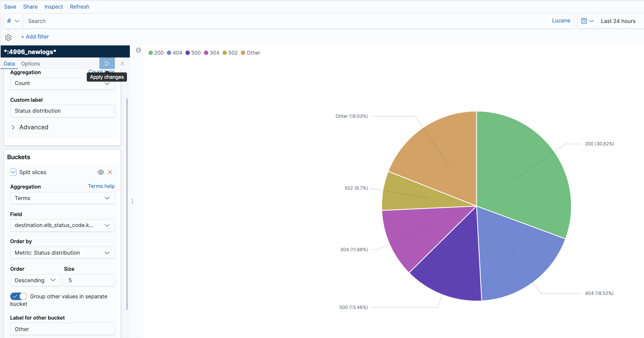Viewport: 644px width, 338px height.
Task: Discard changes with the X icon
Action: [x=122, y=64]
